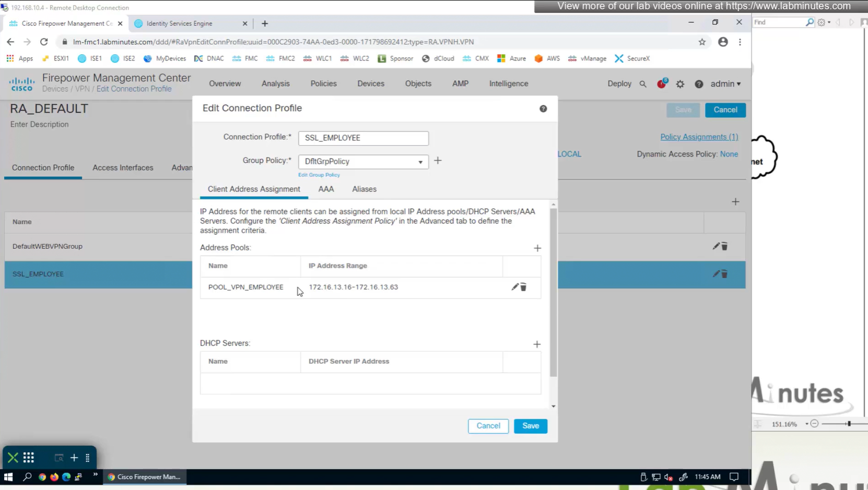Expand the Group Policy dropdown
Viewport: 868px width, 490px height.
tap(420, 162)
